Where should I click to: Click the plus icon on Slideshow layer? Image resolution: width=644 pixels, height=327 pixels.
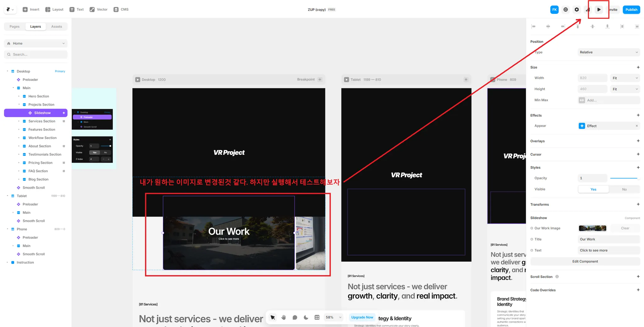[x=64, y=113]
